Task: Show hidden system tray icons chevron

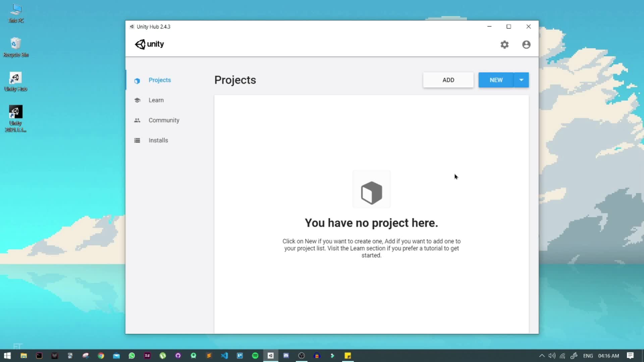Action: [541, 356]
